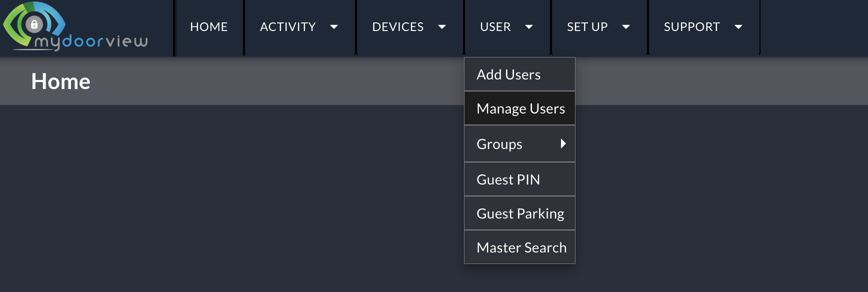868x292 pixels.
Task: Open the ACTIVITY menu
Action: pos(288,27)
